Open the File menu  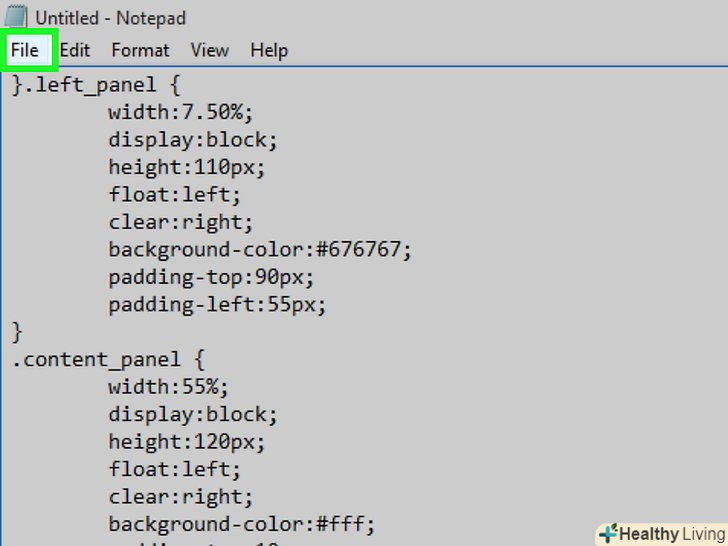tap(25, 50)
